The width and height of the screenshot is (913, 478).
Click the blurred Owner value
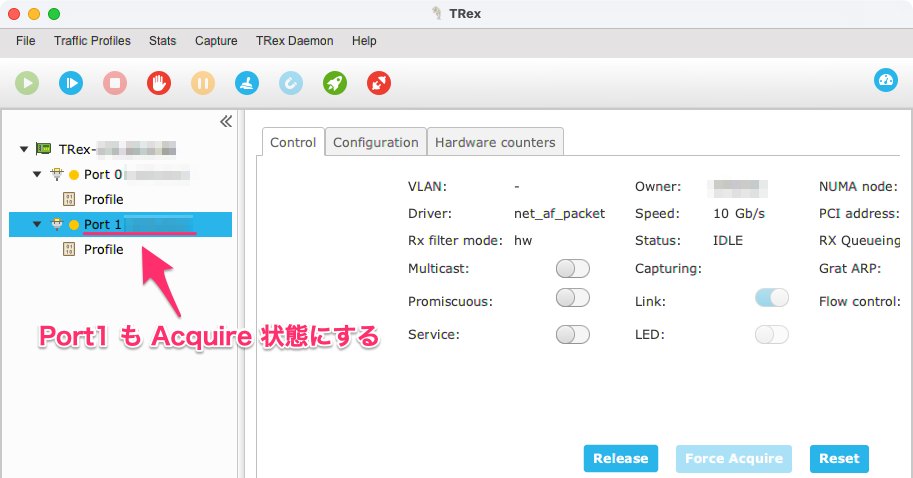point(737,189)
